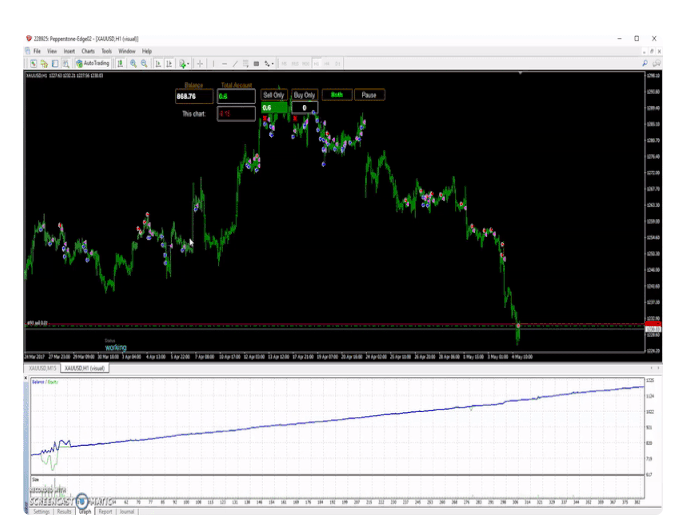Switch to M5 timeframe
This screenshot has height=530, width=679.
[284, 64]
